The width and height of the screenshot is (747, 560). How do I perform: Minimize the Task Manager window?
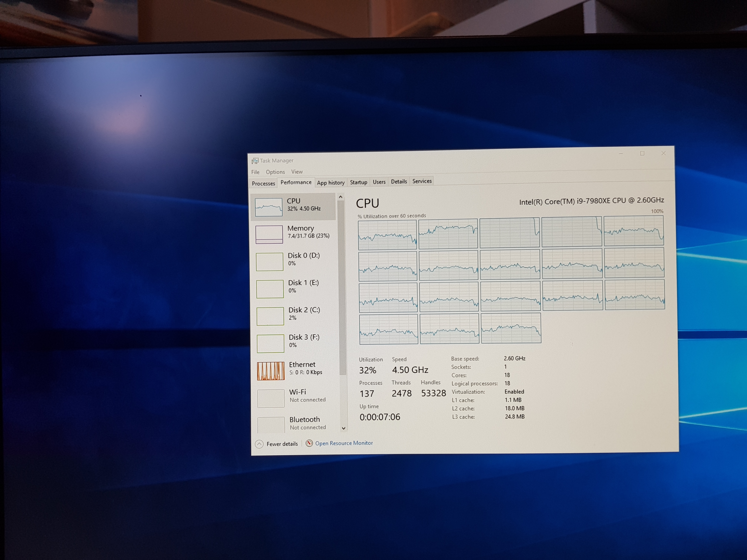pyautogui.click(x=621, y=154)
